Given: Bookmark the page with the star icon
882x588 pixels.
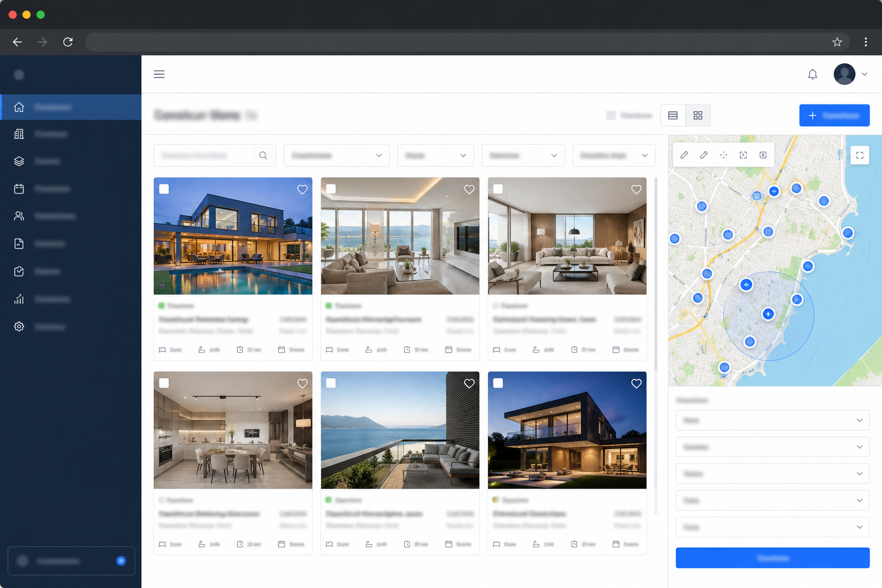Looking at the screenshot, I should pyautogui.click(x=837, y=42).
